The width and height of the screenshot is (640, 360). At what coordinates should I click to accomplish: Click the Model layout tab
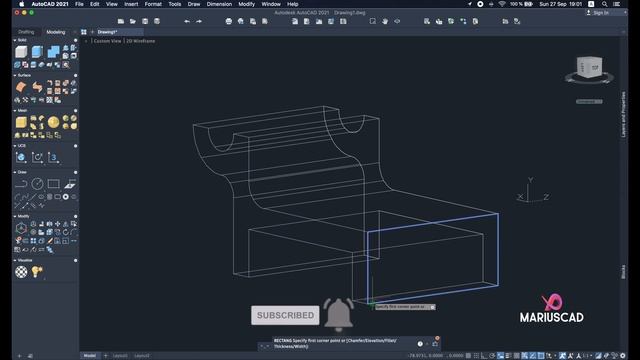click(x=90, y=356)
